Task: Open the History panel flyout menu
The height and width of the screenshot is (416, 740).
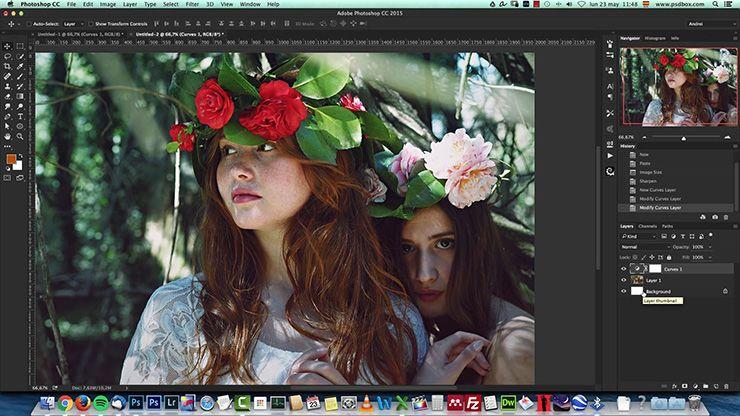Action: [735, 146]
